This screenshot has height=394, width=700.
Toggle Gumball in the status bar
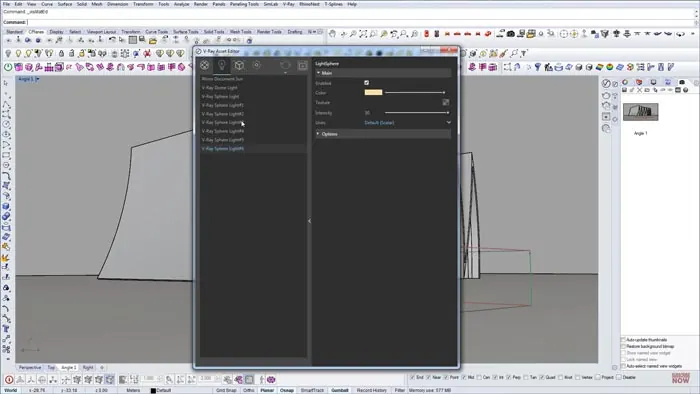[x=340, y=390]
